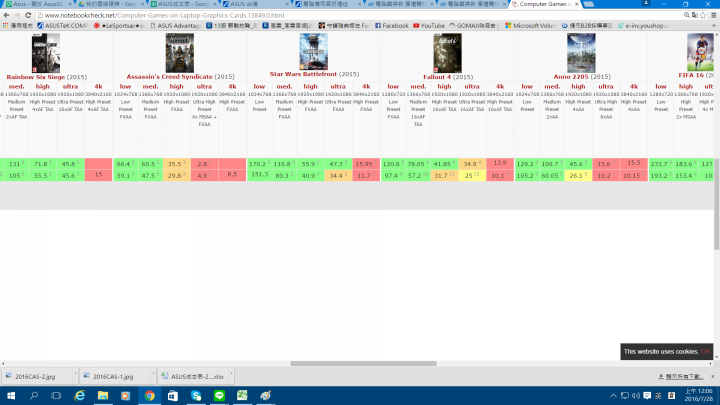
Task: Open Assassin's Creed Syndicate link
Action: [169, 77]
